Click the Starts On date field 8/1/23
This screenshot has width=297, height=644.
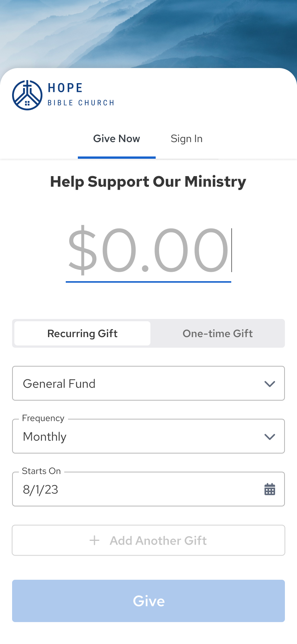click(136, 489)
